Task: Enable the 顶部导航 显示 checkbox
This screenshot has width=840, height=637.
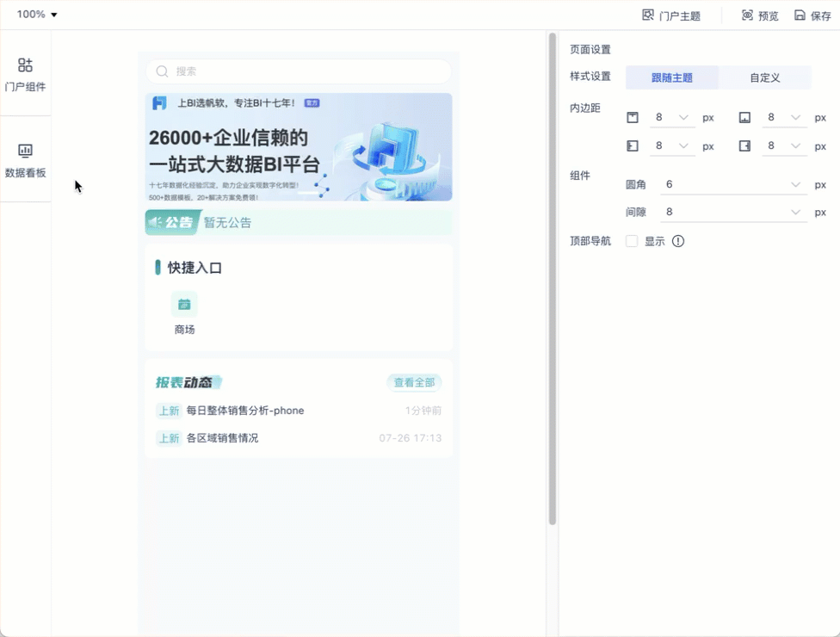Action: pos(632,241)
